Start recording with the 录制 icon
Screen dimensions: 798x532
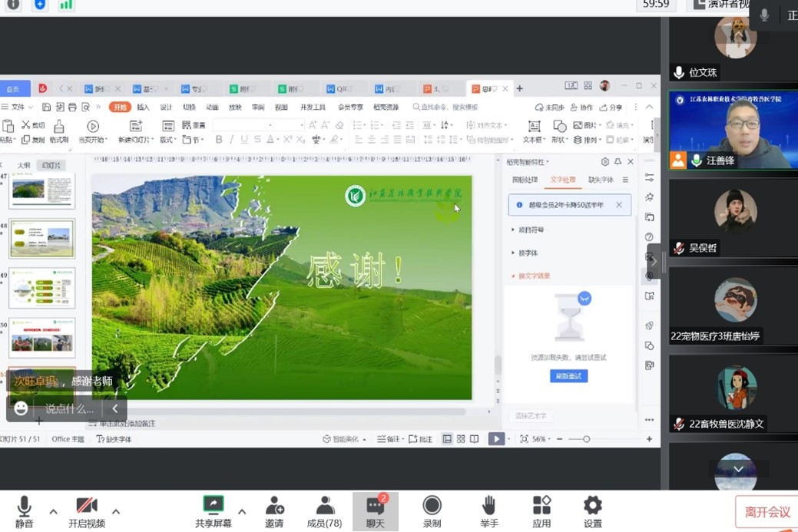[432, 505]
